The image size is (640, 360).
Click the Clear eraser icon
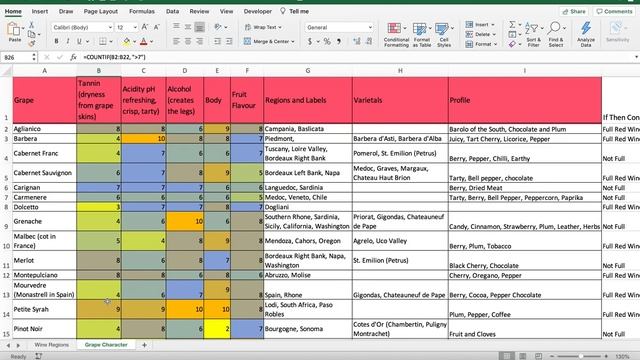(512, 44)
